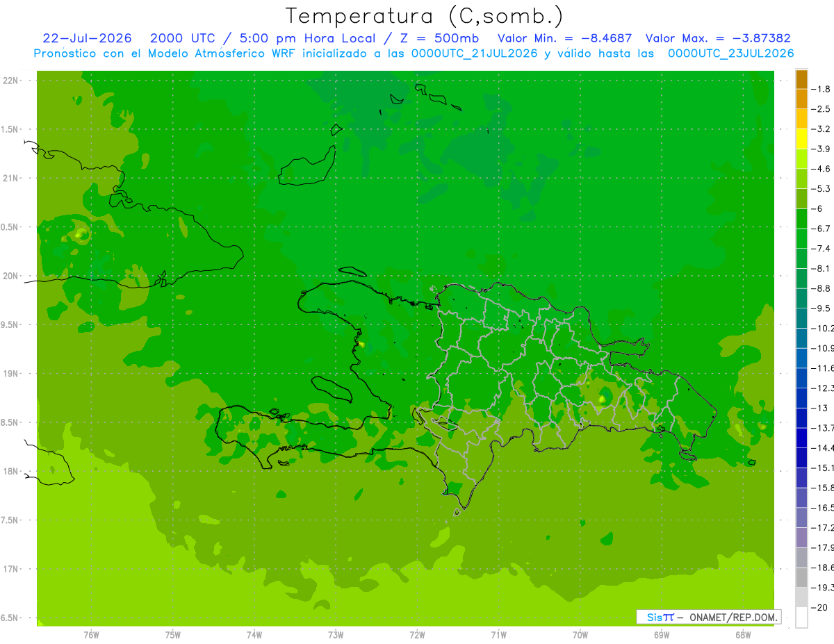Click the "20N" latitude label
Image resolution: width=834 pixels, height=644 pixels.
10,276
